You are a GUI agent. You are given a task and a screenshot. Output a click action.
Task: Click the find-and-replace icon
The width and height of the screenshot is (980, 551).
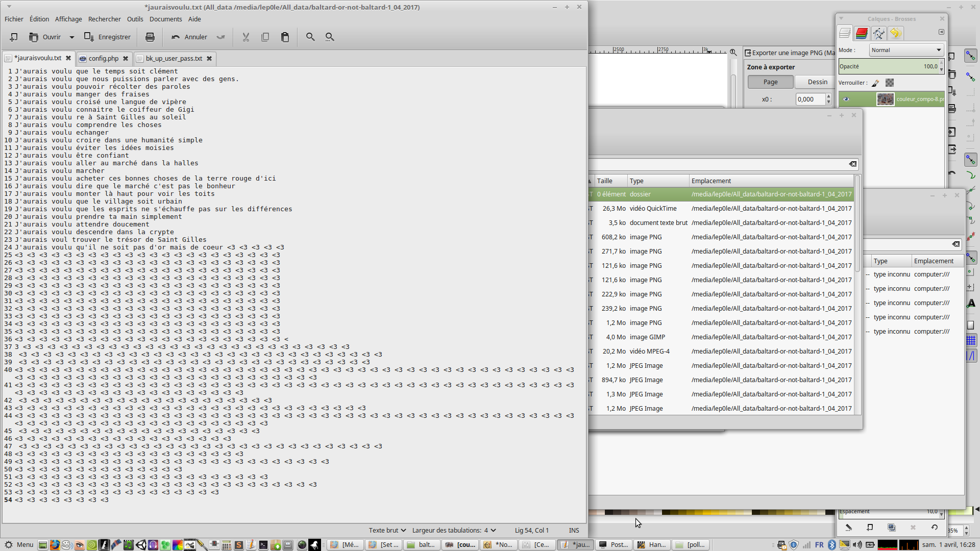click(x=330, y=37)
